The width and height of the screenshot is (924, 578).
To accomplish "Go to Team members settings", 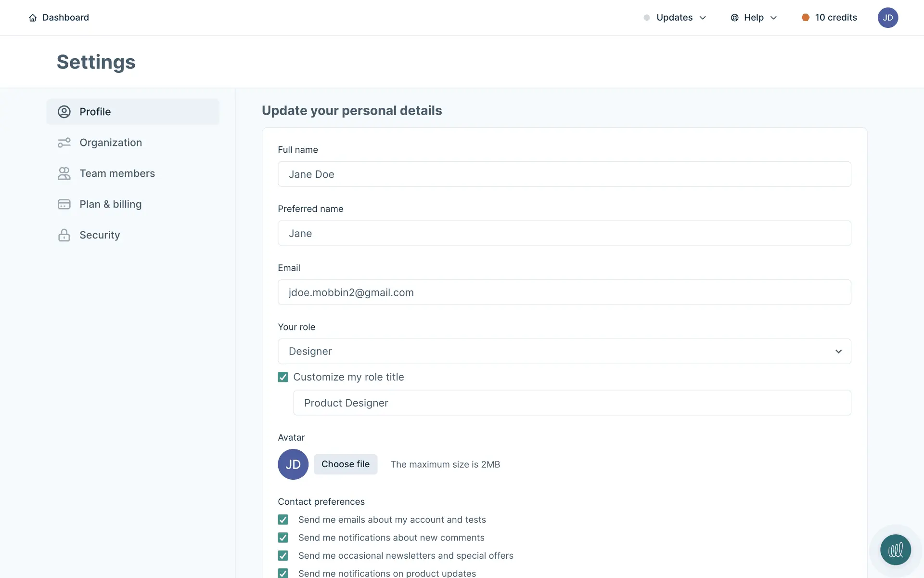I will point(117,173).
